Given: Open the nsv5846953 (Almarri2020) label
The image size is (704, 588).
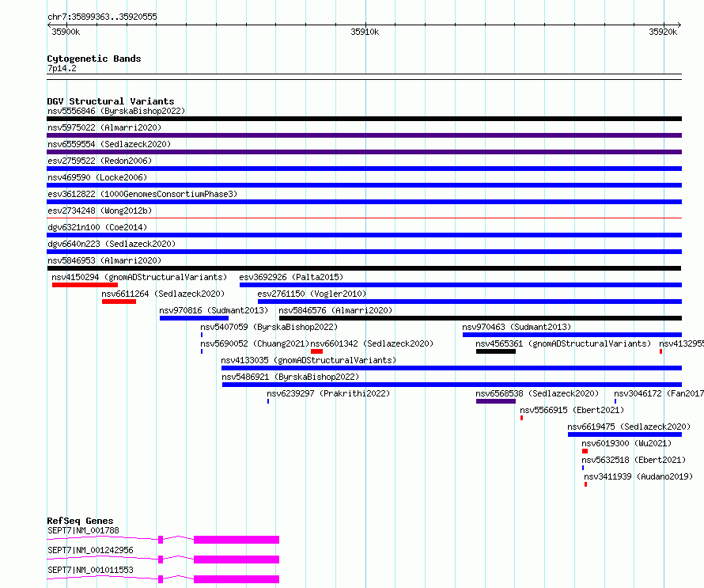Looking at the screenshot, I should 104,260.
